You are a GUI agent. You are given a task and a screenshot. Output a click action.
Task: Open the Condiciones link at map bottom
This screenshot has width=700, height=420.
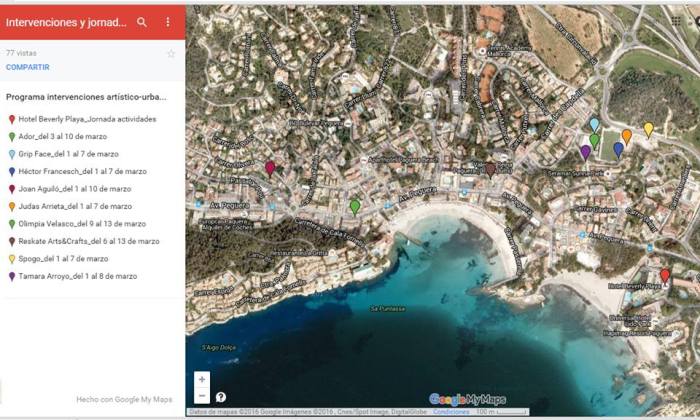[x=451, y=412]
